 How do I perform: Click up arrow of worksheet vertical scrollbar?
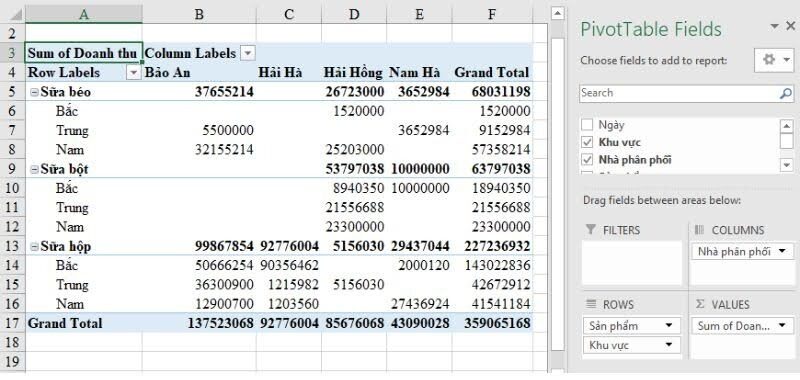(x=558, y=13)
